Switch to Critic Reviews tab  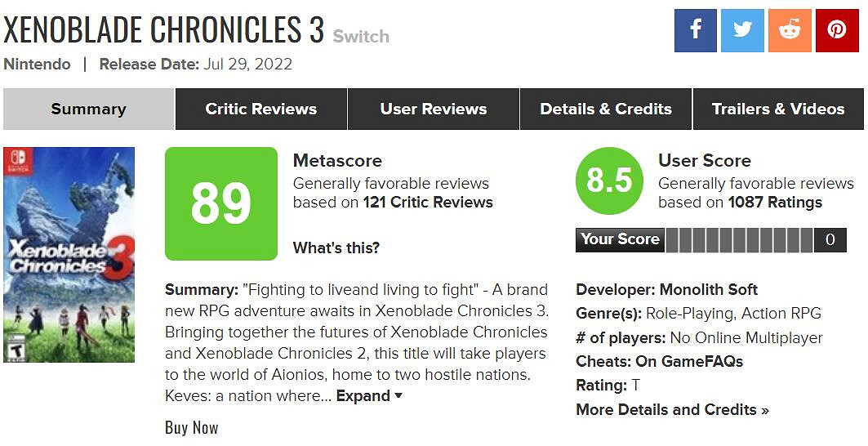coord(260,109)
